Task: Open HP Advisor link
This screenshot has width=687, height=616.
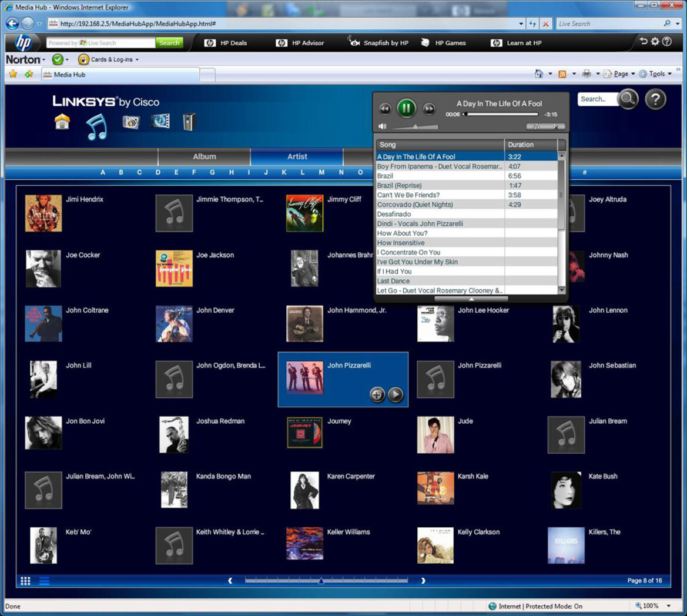Action: coord(300,42)
